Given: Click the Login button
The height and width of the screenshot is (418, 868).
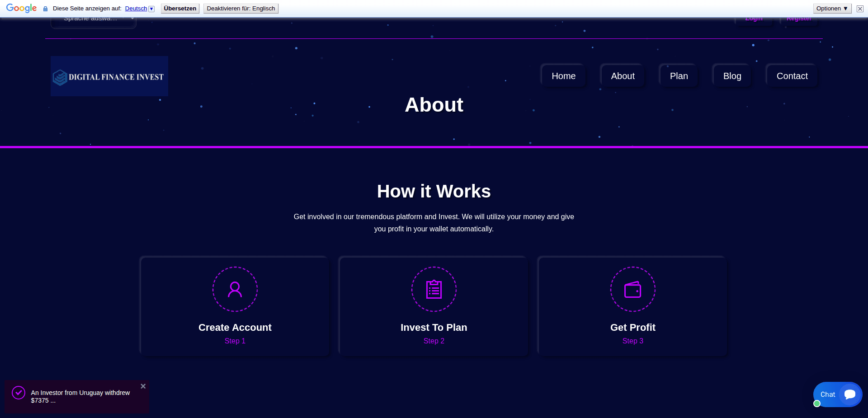Looking at the screenshot, I should tap(754, 19).
